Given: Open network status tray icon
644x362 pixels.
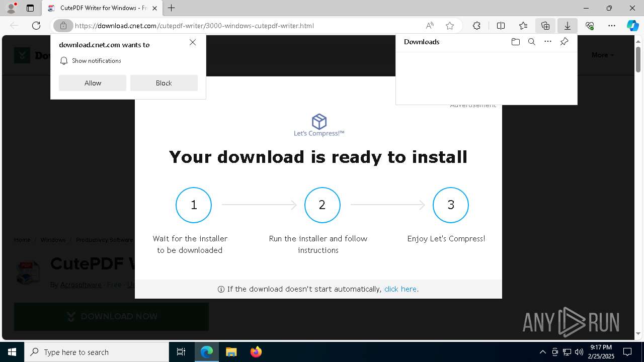Looking at the screenshot, I should pyautogui.click(x=567, y=352).
